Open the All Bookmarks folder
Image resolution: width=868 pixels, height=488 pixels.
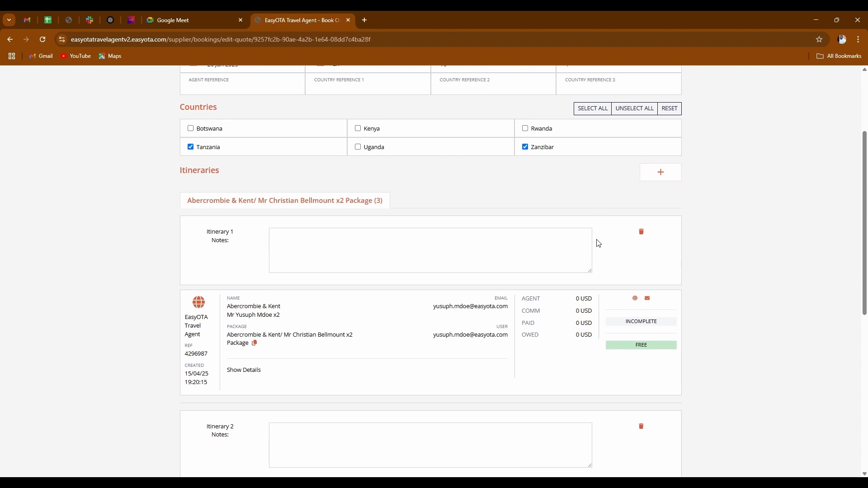point(839,56)
